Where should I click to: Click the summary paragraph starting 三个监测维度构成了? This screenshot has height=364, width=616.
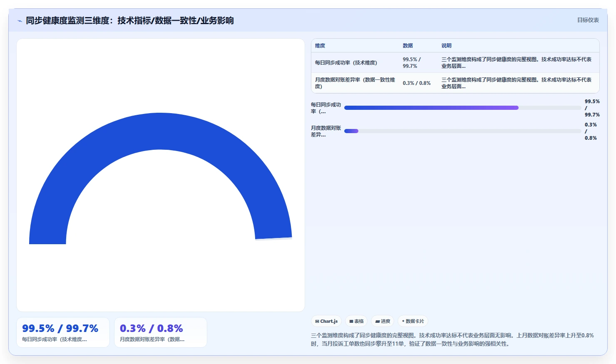click(x=452, y=339)
